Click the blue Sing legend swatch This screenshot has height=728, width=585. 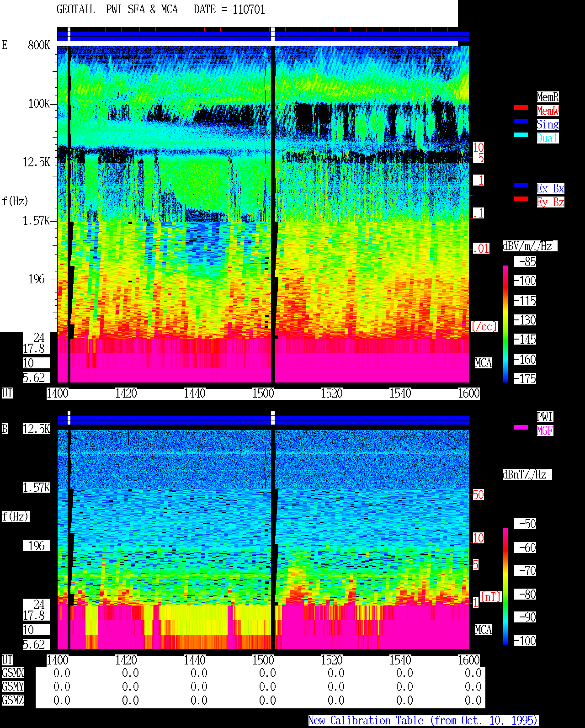coord(521,121)
